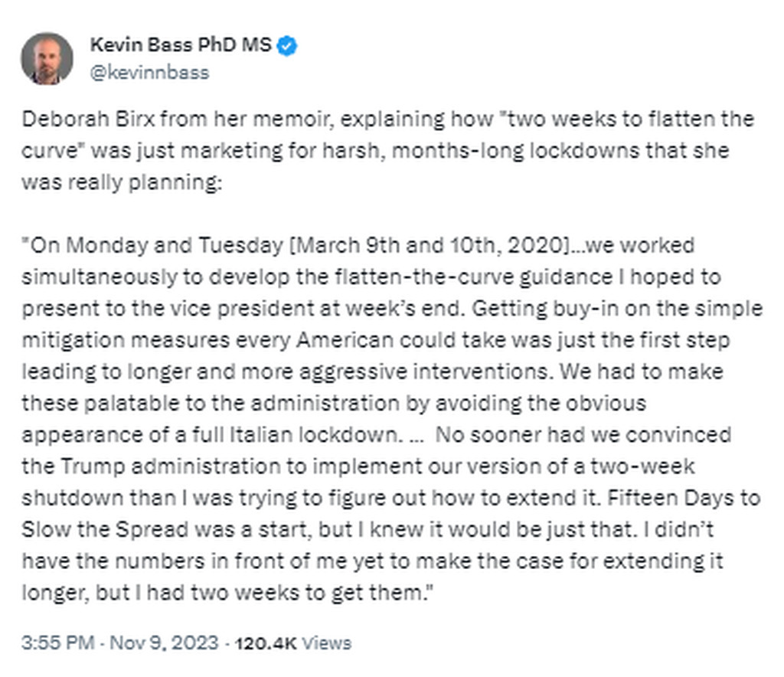This screenshot has width=784, height=677.
Task: Click the words flatten-the-curve guidance
Action: [474, 277]
